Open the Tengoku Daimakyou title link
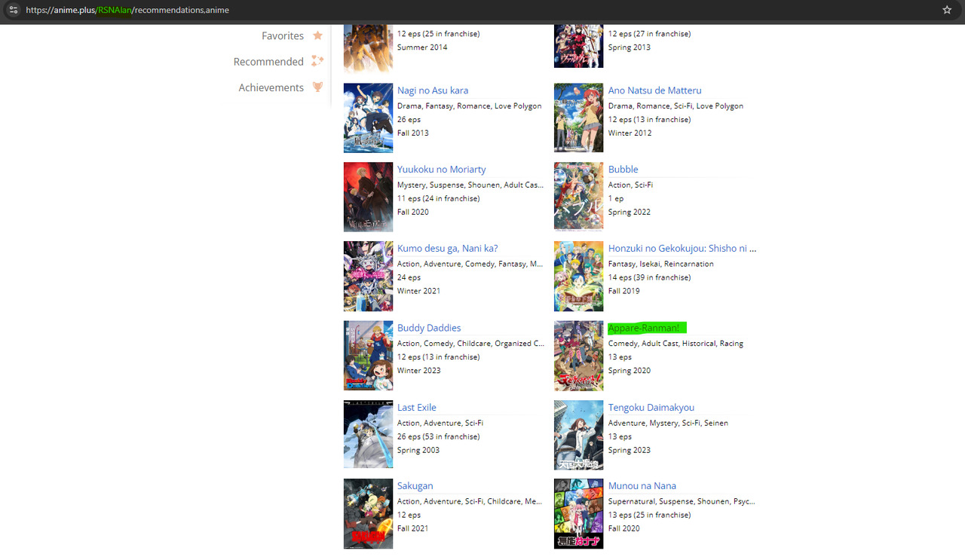 (651, 408)
